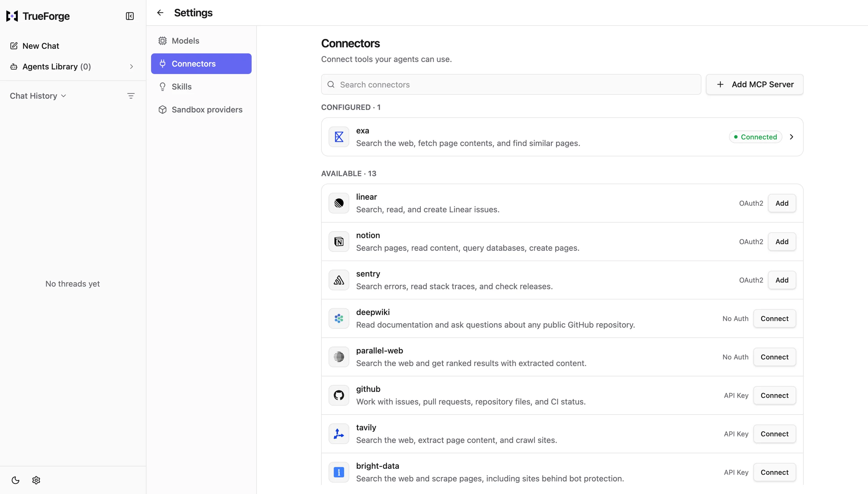The width and height of the screenshot is (868, 494).
Task: Click the Settings page title
Action: pos(193,12)
